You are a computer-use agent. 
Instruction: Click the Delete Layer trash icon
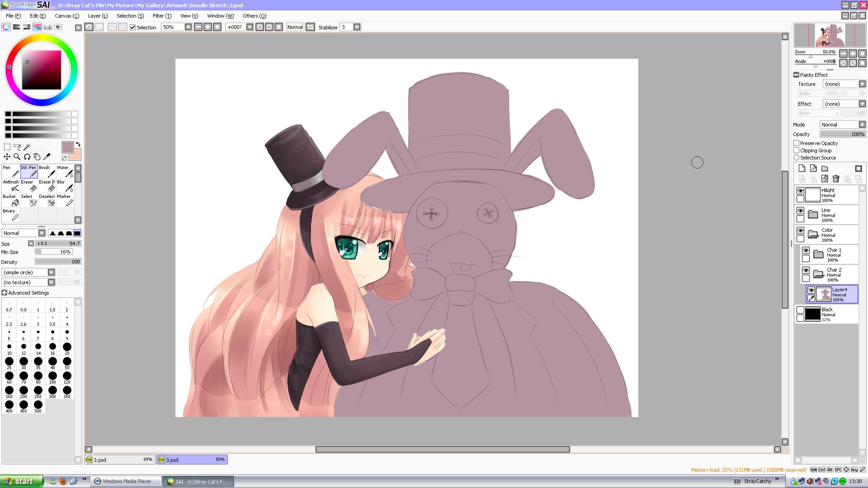(836, 179)
